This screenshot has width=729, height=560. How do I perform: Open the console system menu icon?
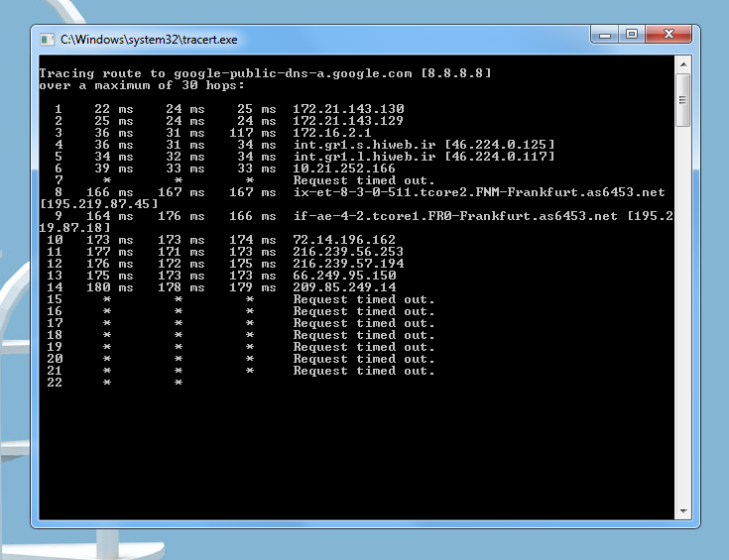pos(47,41)
